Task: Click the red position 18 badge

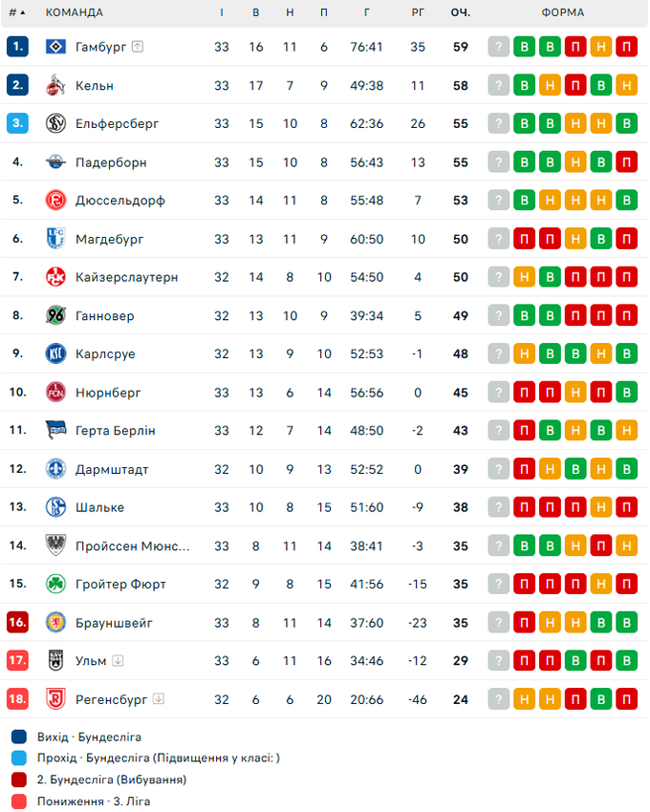Action: pos(18,699)
